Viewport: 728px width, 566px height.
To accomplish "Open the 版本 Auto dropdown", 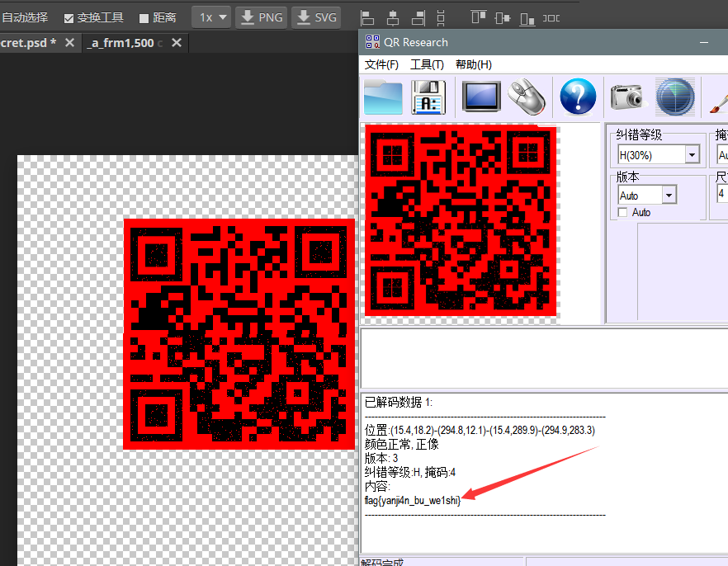I will tap(647, 195).
